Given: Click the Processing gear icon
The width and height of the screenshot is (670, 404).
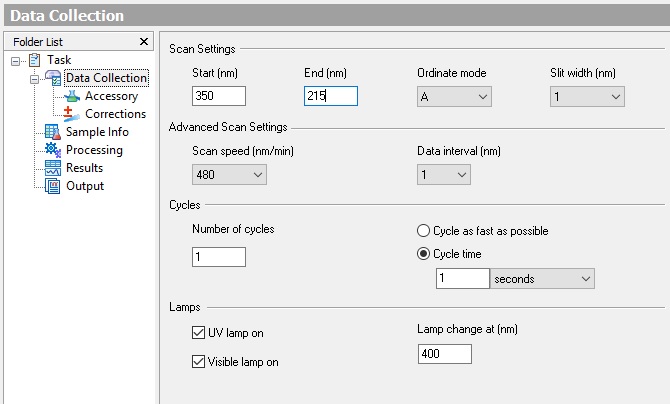Looking at the screenshot, I should pyautogui.click(x=52, y=151).
